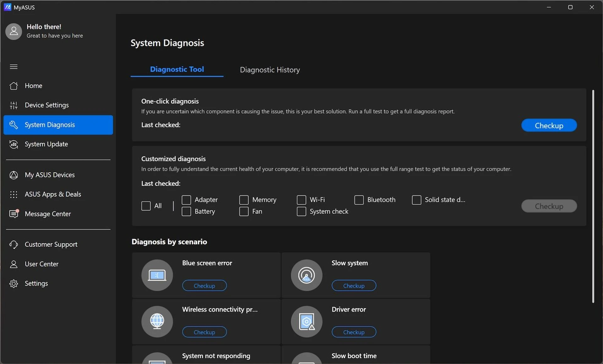Open ASUS Apps & Deals label
Image resolution: width=603 pixels, height=364 pixels.
coord(53,194)
